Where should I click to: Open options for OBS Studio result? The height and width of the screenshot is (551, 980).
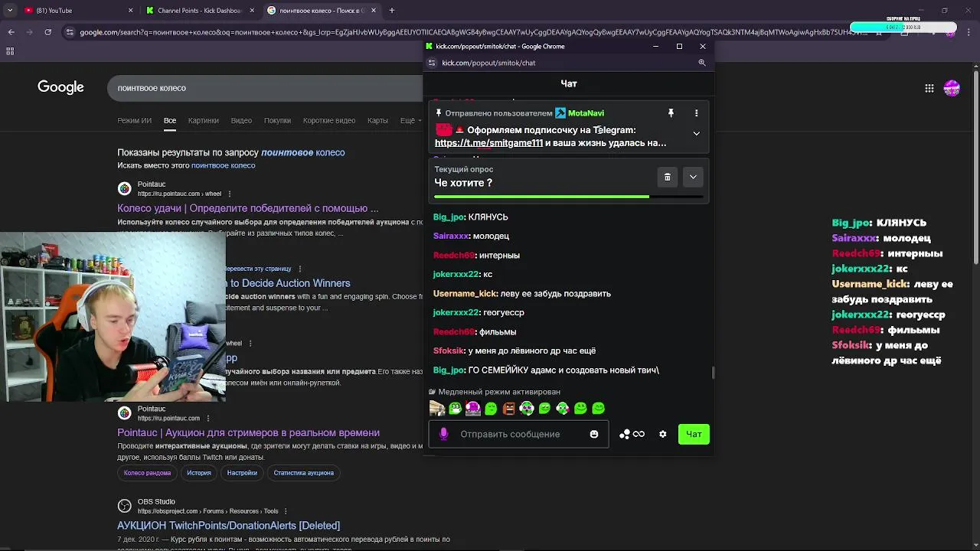click(x=286, y=511)
